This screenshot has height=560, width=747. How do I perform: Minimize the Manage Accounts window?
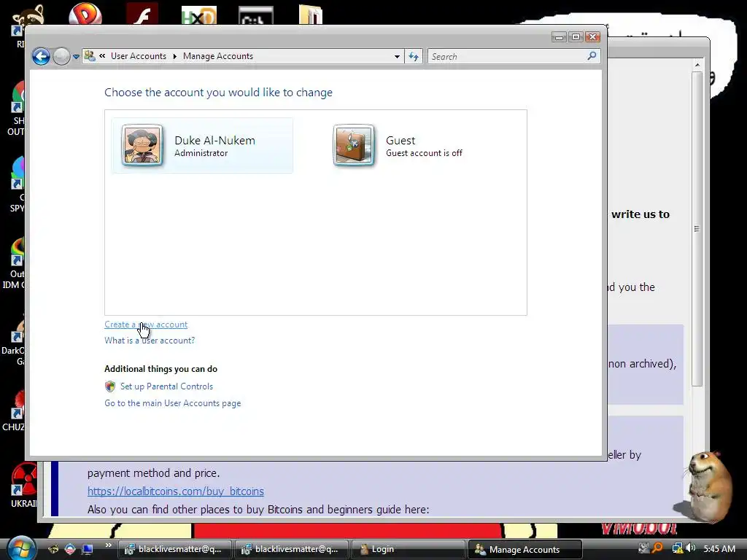[x=560, y=36]
